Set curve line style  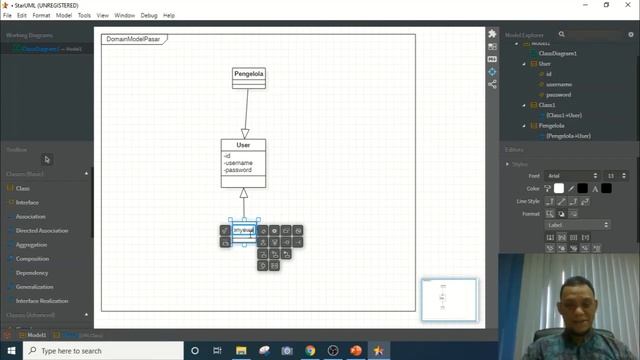tap(585, 201)
